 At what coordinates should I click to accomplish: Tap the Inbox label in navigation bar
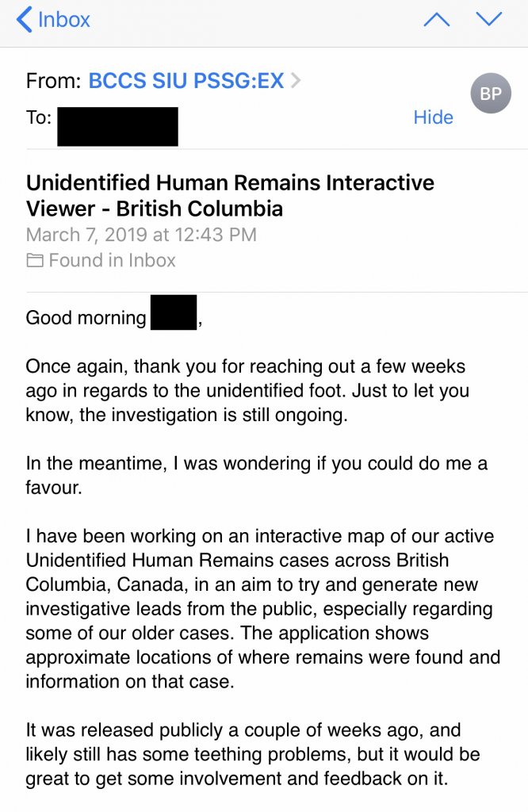tap(65, 19)
